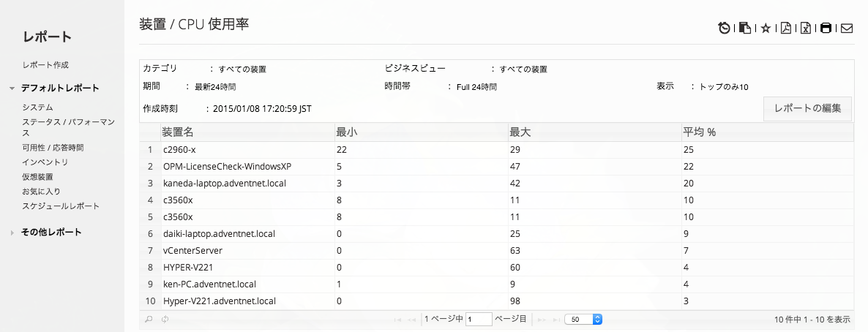Select お気に入り in the sidebar
868x332 pixels.
[x=42, y=191]
